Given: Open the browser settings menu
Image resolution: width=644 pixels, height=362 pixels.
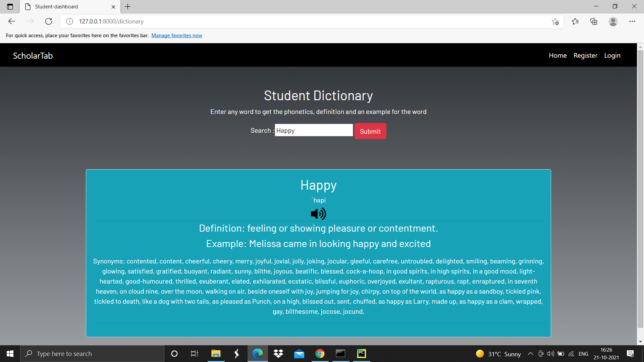Looking at the screenshot, I should click(x=633, y=21).
